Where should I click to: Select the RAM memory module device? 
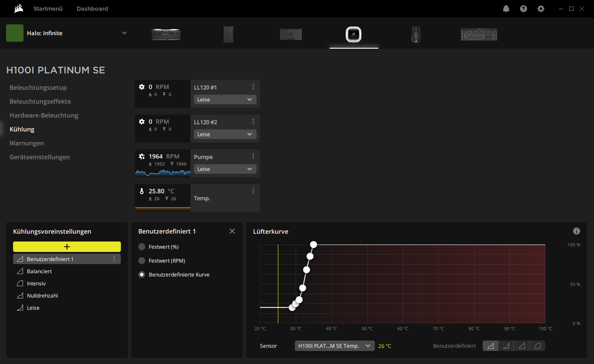(x=166, y=34)
